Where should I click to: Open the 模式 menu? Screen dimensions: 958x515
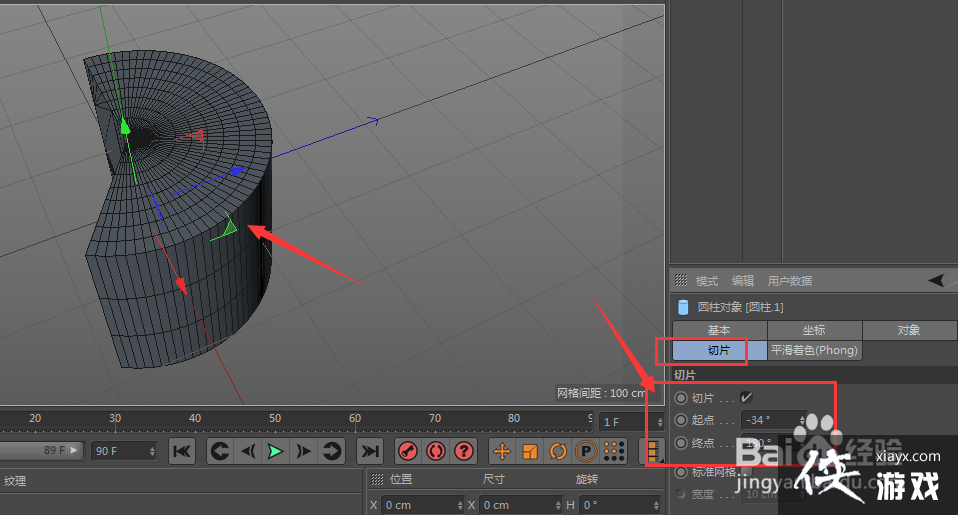coord(707,281)
